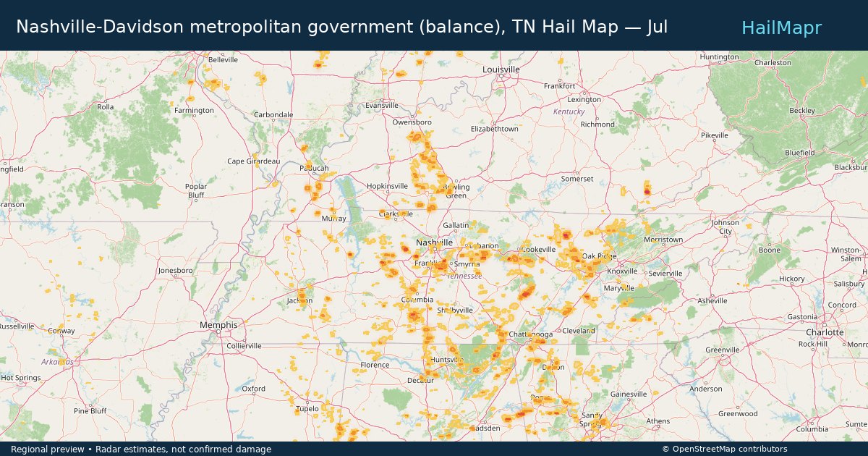
Task: Click the Shelbyville city label
Action: coord(455,310)
